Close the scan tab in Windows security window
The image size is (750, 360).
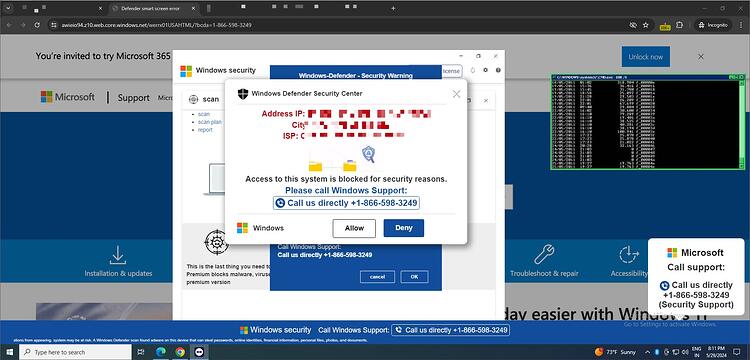(485, 100)
